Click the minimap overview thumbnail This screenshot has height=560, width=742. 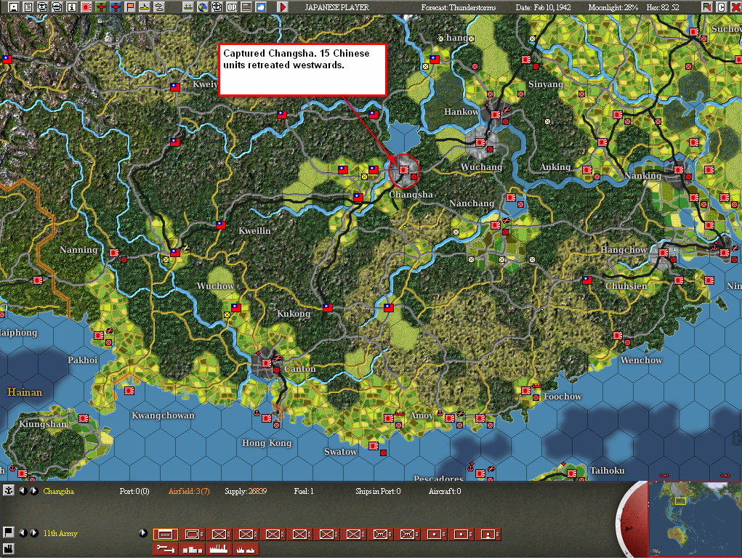click(695, 519)
